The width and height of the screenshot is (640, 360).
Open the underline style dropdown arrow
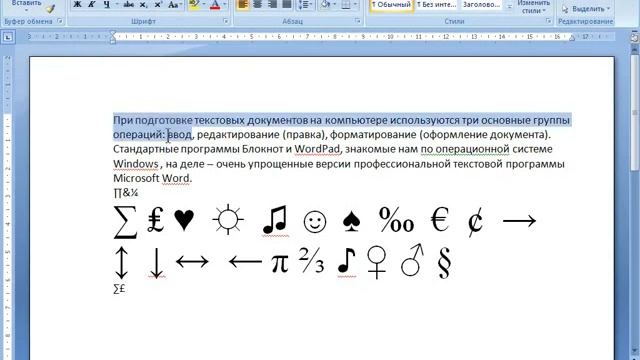[x=117, y=5]
